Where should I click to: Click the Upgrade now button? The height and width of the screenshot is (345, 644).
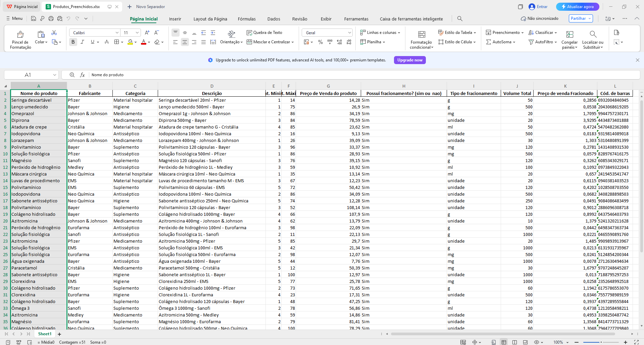click(x=410, y=60)
